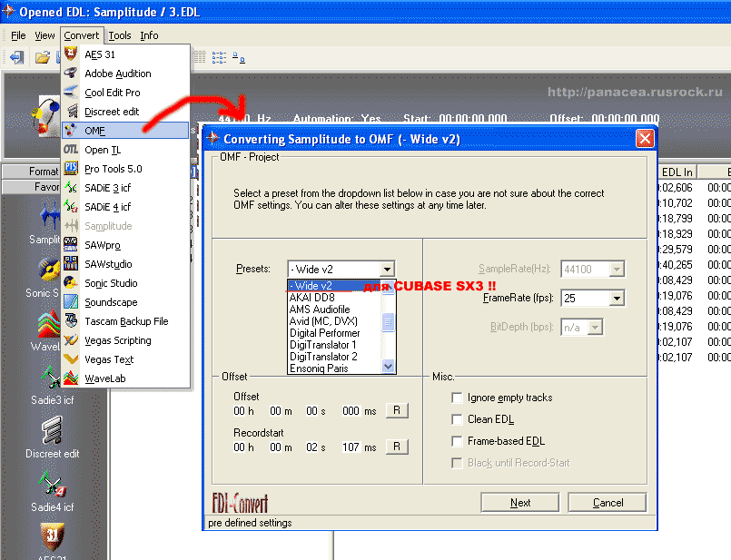Click the Favourites sidebar header button

(32, 187)
